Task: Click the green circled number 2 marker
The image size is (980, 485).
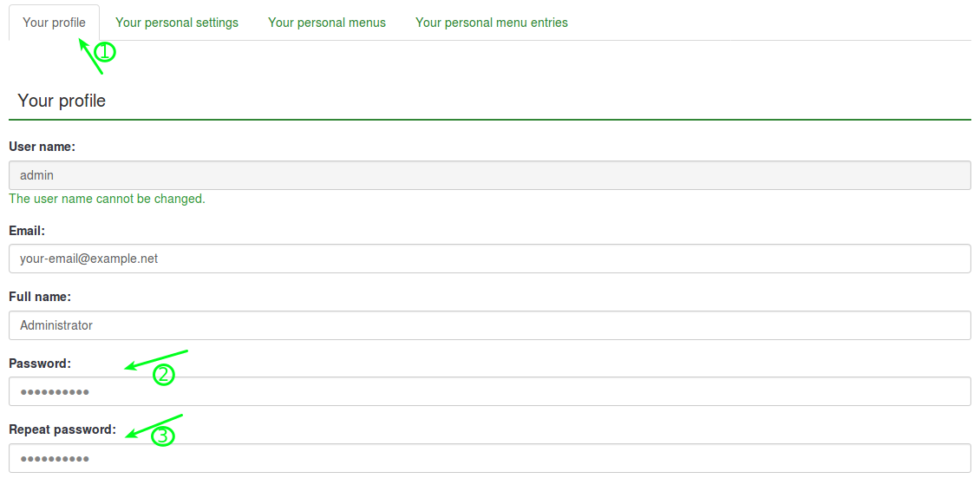Action: (x=164, y=375)
